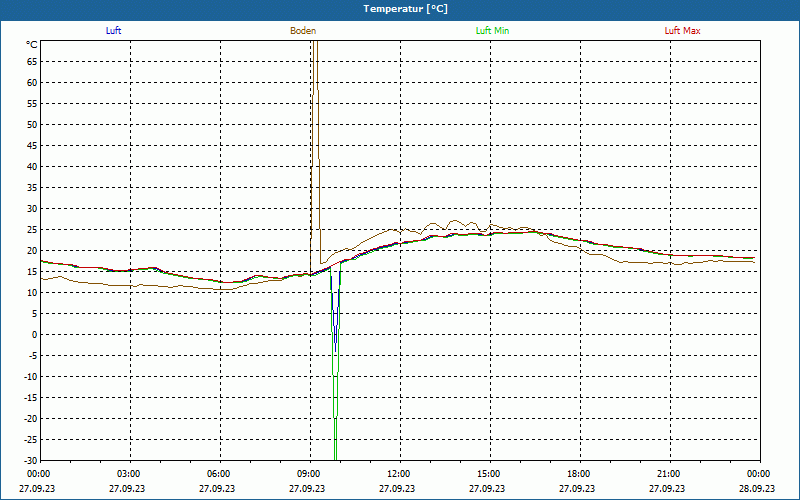Screen dimensions: 800x500
Task: Click the -10 y-axis value
Action: (31, 377)
